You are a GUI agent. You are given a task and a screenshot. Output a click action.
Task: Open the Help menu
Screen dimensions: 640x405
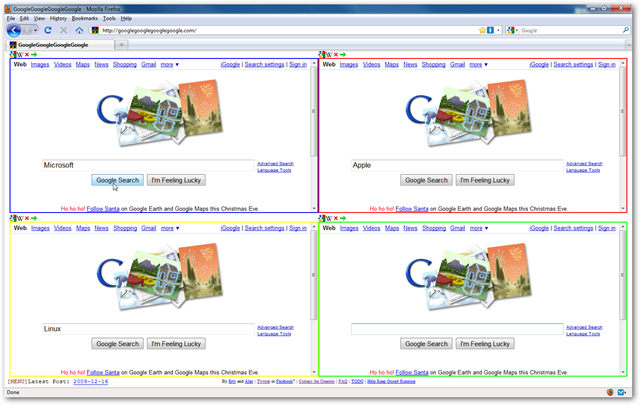point(126,18)
